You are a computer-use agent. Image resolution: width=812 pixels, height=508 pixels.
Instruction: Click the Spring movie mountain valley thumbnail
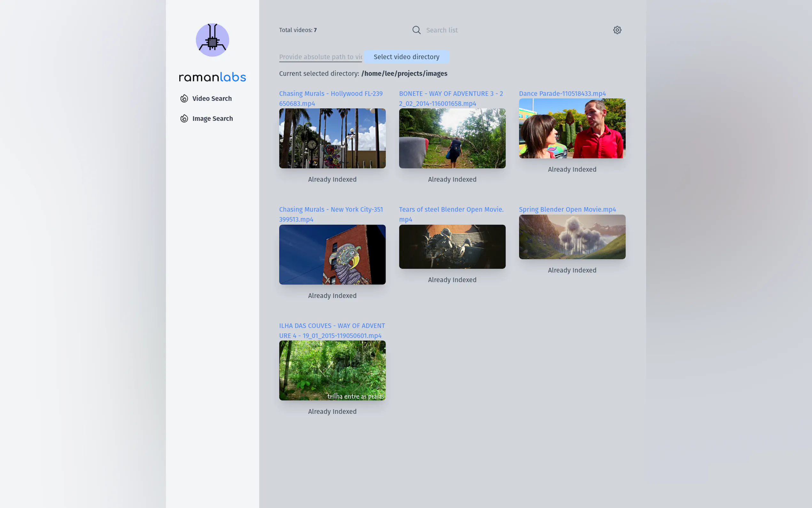coord(572,237)
